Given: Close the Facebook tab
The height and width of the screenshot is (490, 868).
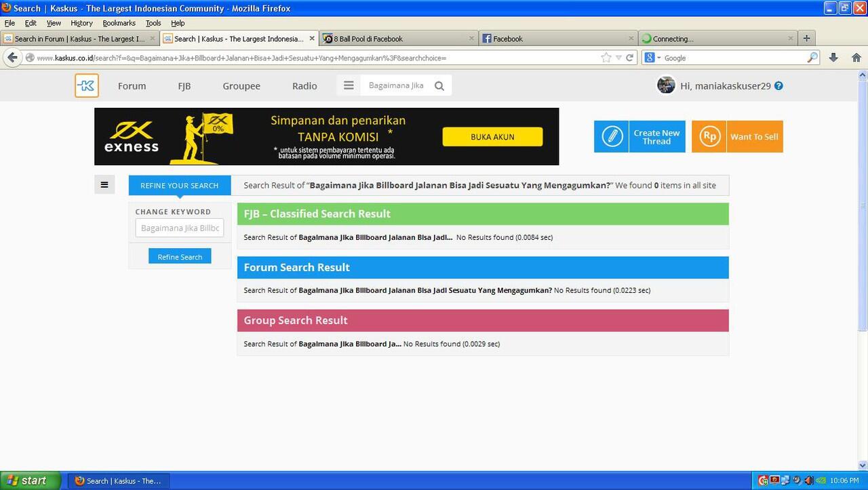Looking at the screenshot, I should (631, 39).
